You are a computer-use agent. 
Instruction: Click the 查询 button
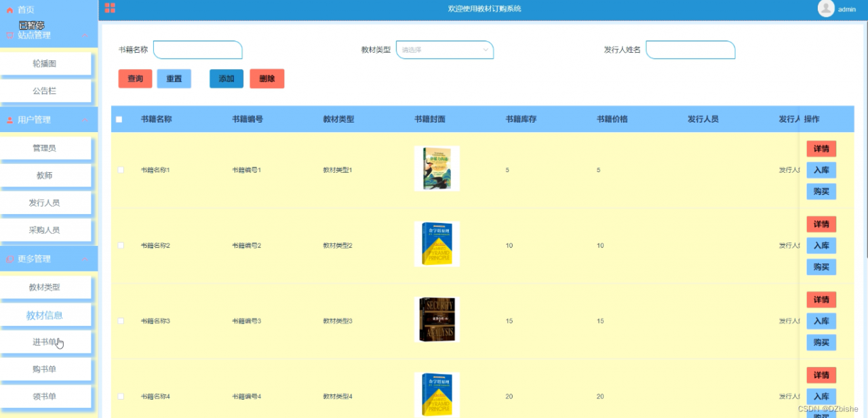[x=135, y=79]
